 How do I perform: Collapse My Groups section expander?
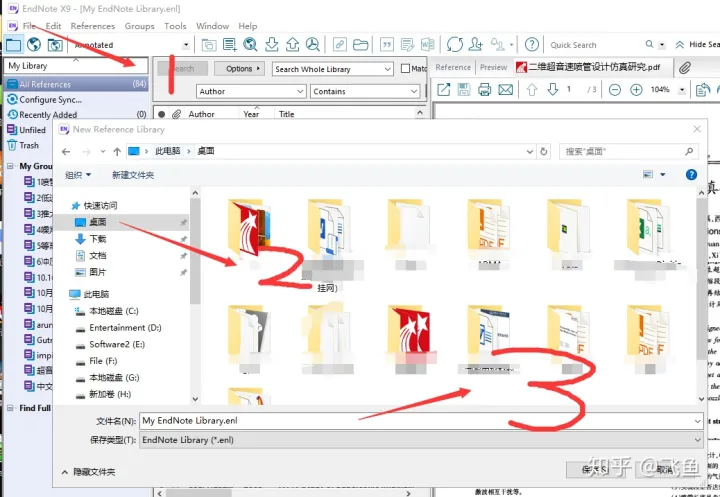(x=10, y=166)
